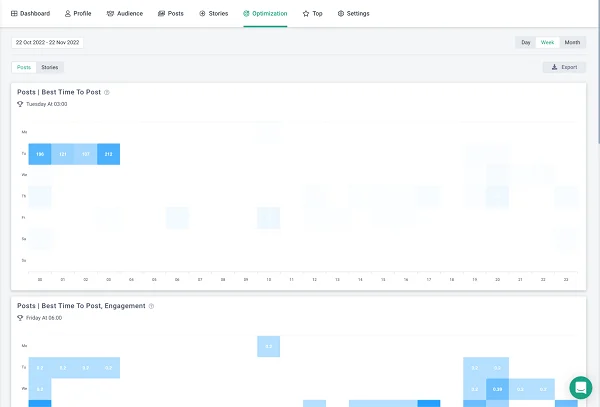This screenshot has height=407, width=600.
Task: Open the Dashboard tab
Action: tap(31, 14)
